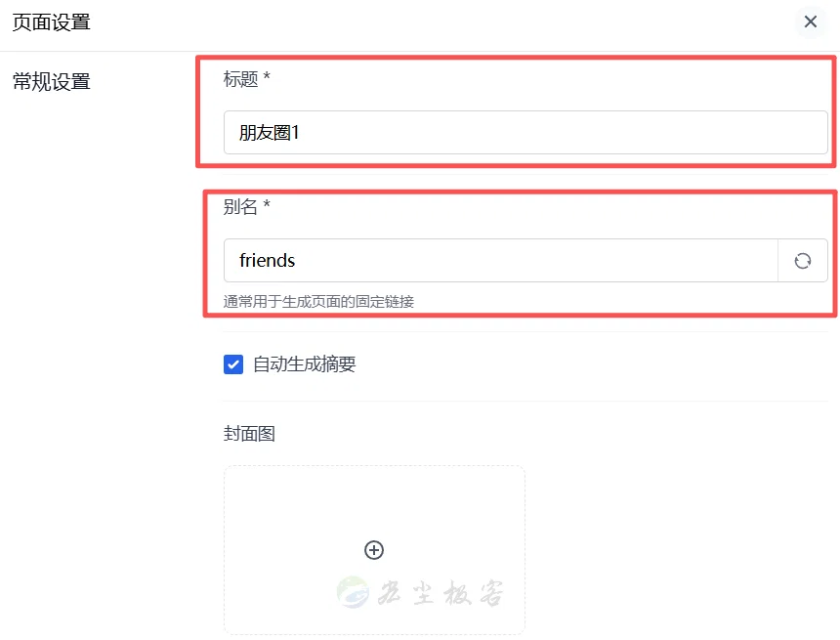Image resolution: width=840 pixels, height=640 pixels.
Task: Click the plus icon to add cover image
Action: [374, 550]
